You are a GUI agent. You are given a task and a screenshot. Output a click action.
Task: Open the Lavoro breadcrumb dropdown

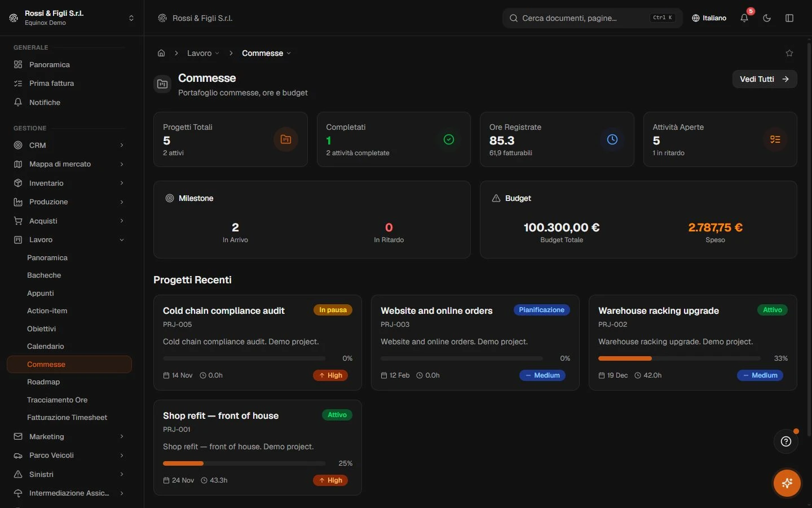click(x=203, y=53)
